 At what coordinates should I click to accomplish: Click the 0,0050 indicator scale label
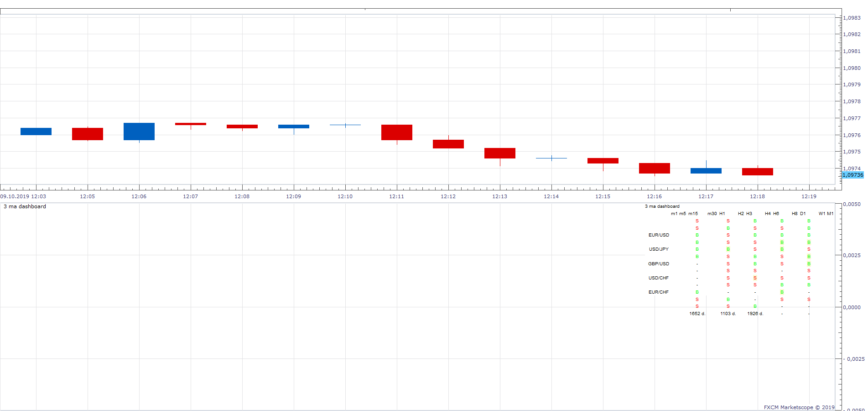(852, 204)
